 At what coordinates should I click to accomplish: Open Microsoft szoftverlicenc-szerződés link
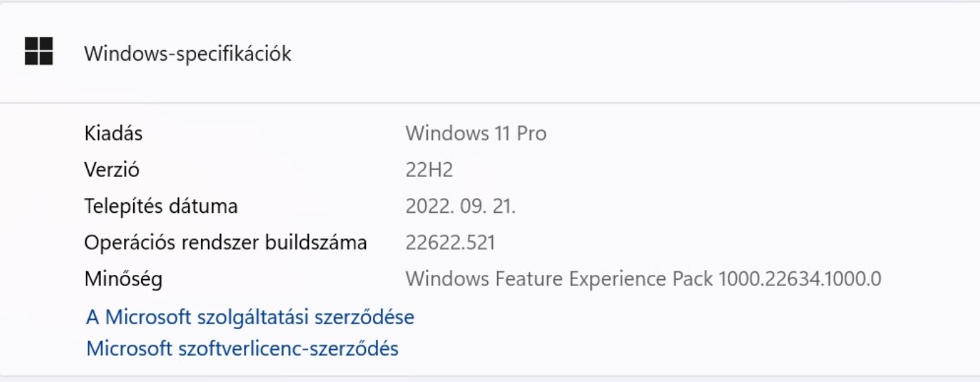pyautogui.click(x=242, y=348)
